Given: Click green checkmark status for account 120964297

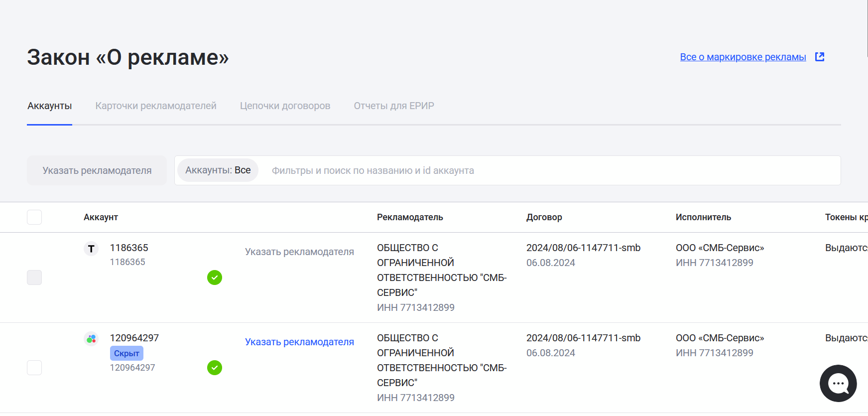Looking at the screenshot, I should (215, 368).
